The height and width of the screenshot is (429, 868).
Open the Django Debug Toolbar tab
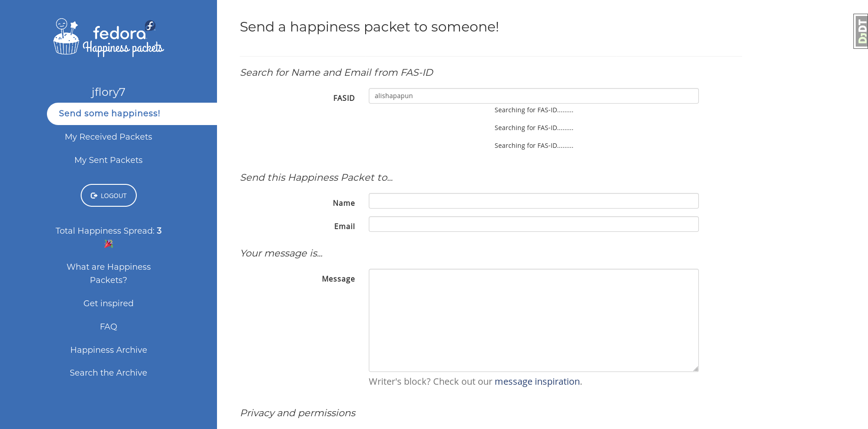coord(861,31)
